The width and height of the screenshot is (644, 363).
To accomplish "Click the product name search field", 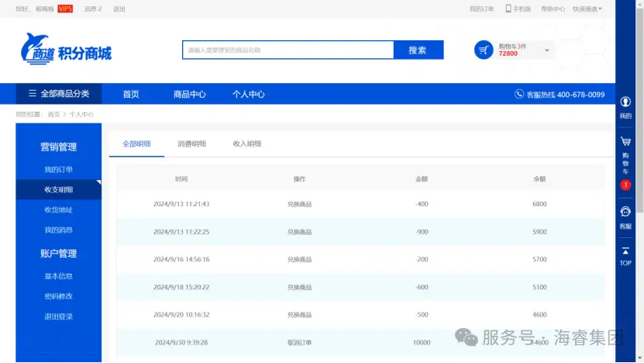I will click(x=288, y=50).
